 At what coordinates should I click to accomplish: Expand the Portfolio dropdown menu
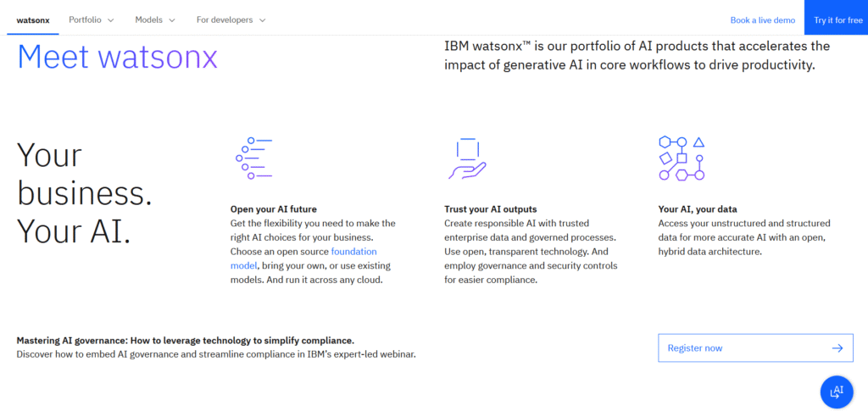[x=92, y=19]
